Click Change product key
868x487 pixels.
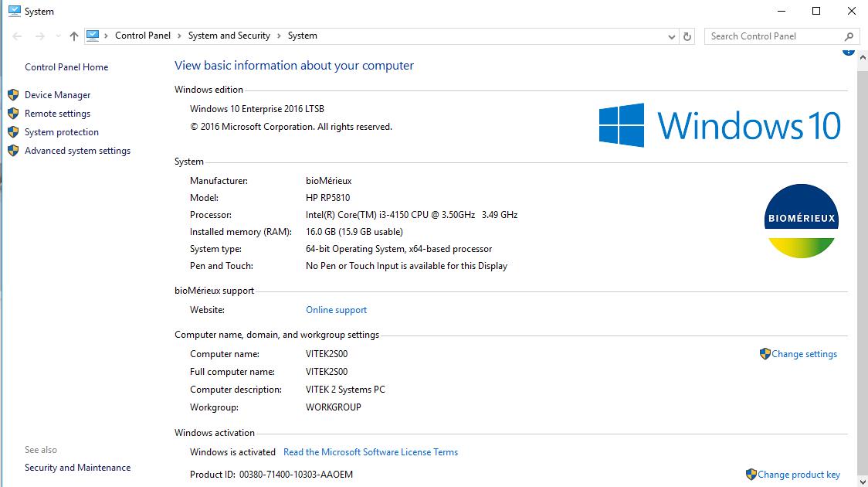798,475
